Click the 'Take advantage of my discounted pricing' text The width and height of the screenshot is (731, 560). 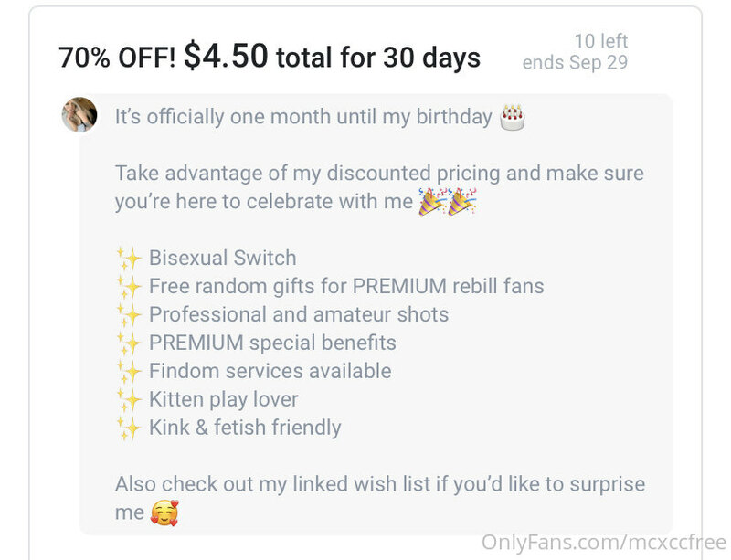(379, 187)
